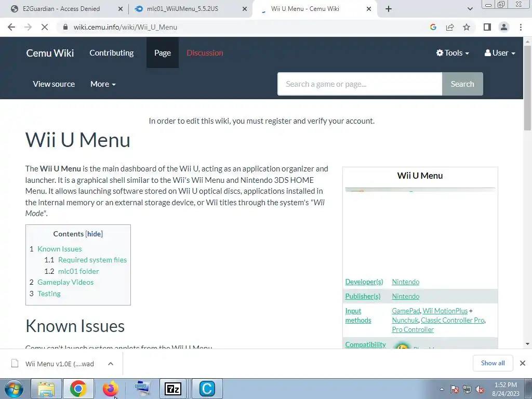Select the Wii U Menu - Cemu Wiki tab
This screenshot has width=532, height=399.
point(305,9)
